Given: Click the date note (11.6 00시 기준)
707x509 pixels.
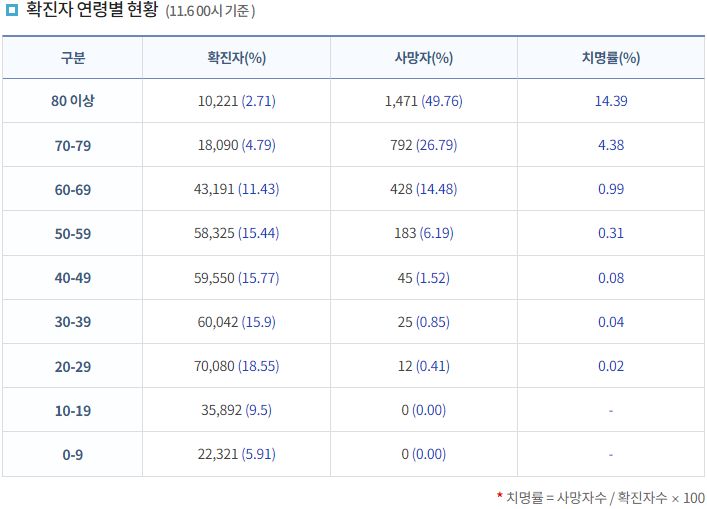Looking at the screenshot, I should coord(210,11).
